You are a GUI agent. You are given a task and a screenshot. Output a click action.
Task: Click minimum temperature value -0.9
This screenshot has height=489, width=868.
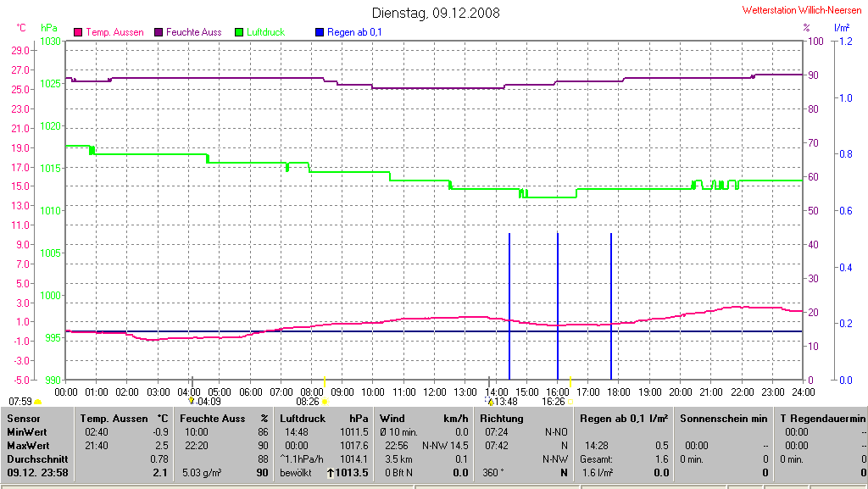click(x=160, y=432)
